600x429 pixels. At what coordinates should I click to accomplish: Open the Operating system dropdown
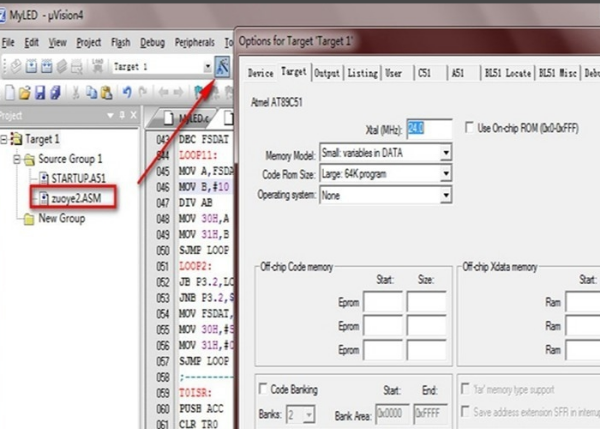tap(446, 196)
